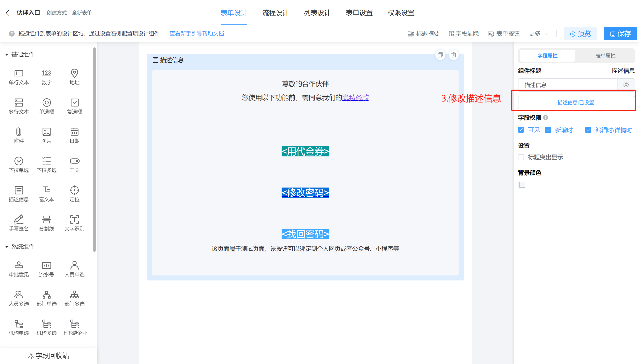Click the copy icon on 描述信息 block
The height and width of the screenshot is (364, 639).
pyautogui.click(x=440, y=55)
